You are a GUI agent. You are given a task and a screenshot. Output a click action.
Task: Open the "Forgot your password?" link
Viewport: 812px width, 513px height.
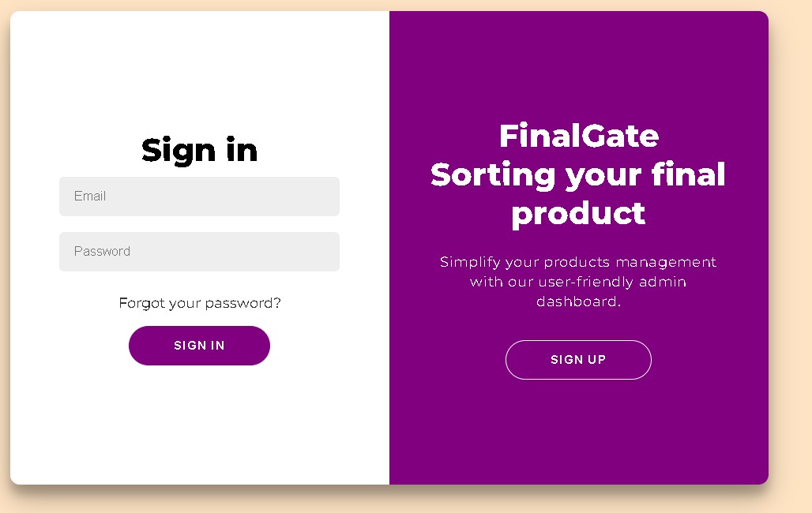tap(199, 303)
